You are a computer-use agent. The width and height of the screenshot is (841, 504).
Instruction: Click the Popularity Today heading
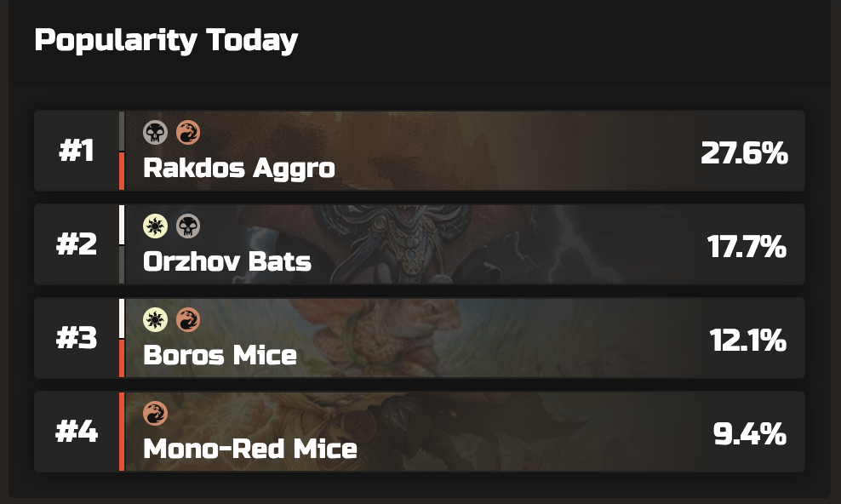coord(166,41)
